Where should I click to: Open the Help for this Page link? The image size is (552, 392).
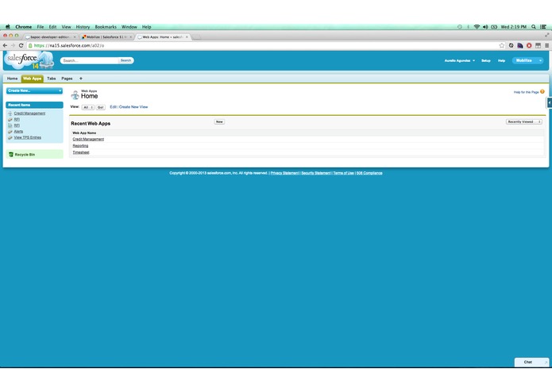[526, 92]
